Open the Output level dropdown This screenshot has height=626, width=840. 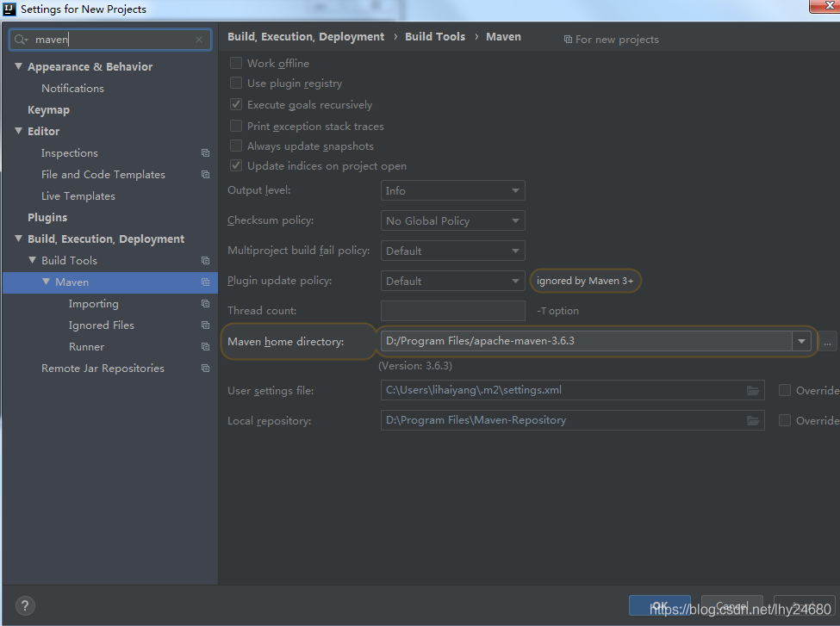pos(452,190)
